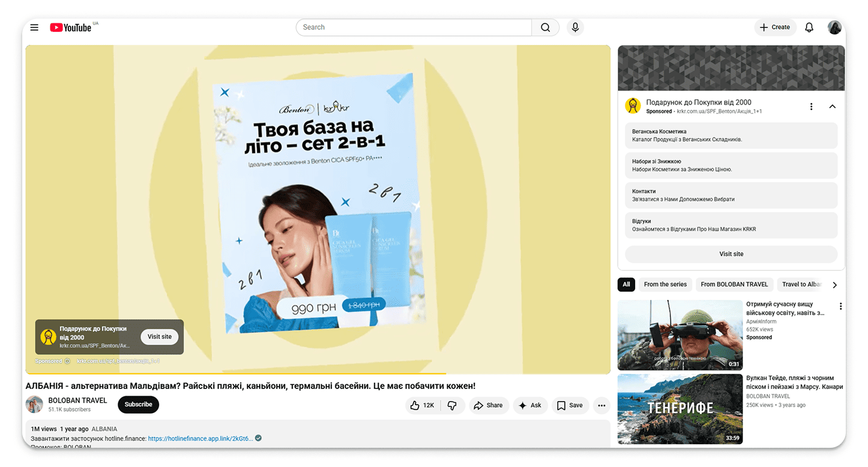This screenshot has height=467, width=868.
Task: Click the info icon next to Sponsored
Action: (x=67, y=361)
